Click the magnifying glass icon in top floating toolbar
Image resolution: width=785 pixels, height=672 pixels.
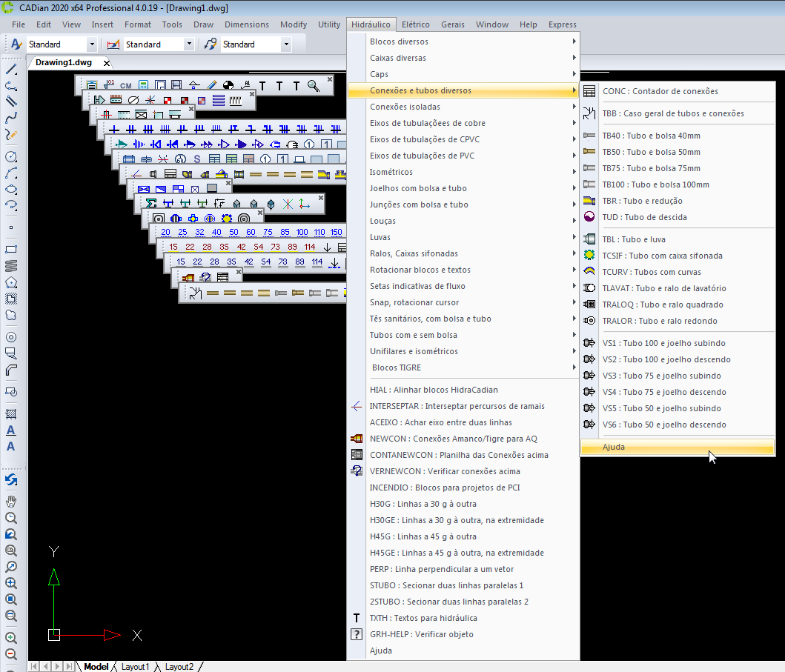314,86
